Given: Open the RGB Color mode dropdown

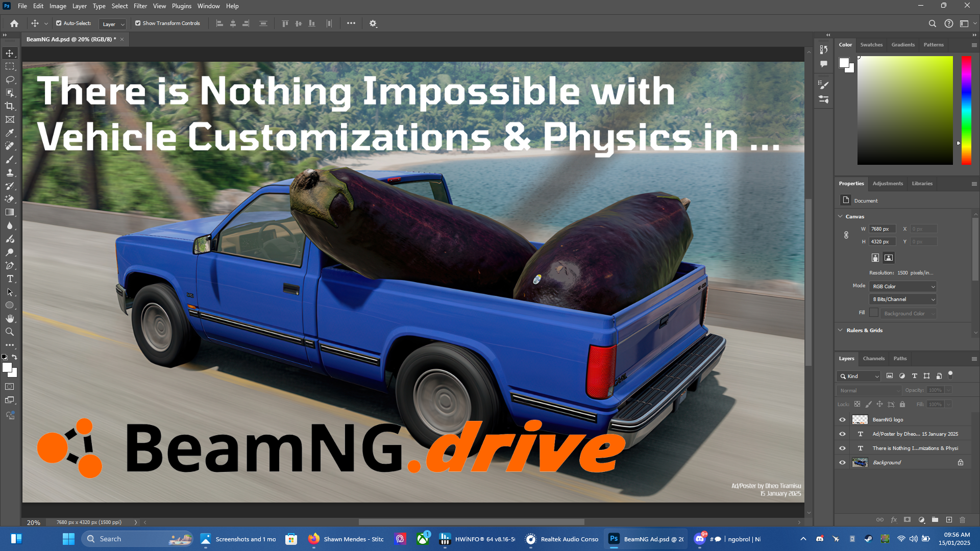Looking at the screenshot, I should tap(903, 287).
